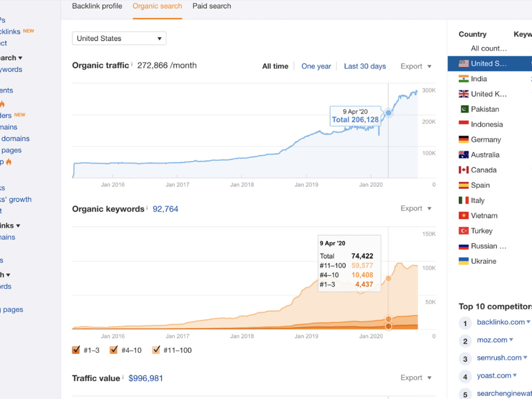The width and height of the screenshot is (532, 399).
Task: Expand dropdown arrow next to backlinko.com
Action: click(528, 322)
